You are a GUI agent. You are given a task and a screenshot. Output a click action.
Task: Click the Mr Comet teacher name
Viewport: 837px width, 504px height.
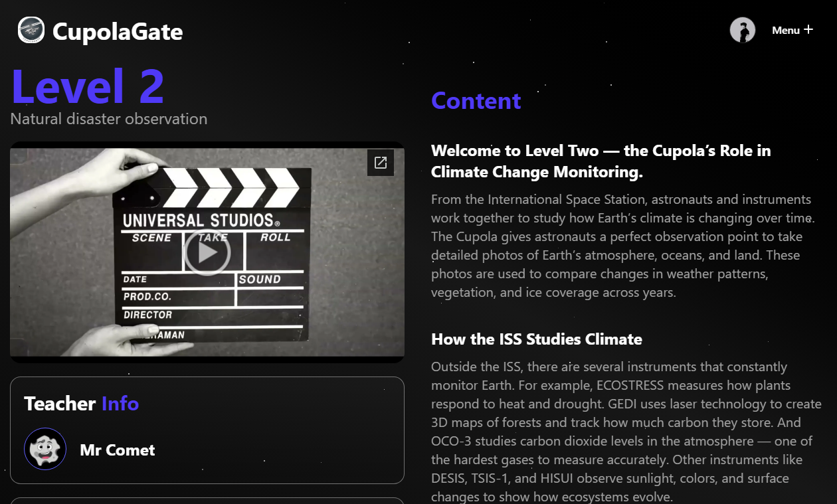coord(118,450)
